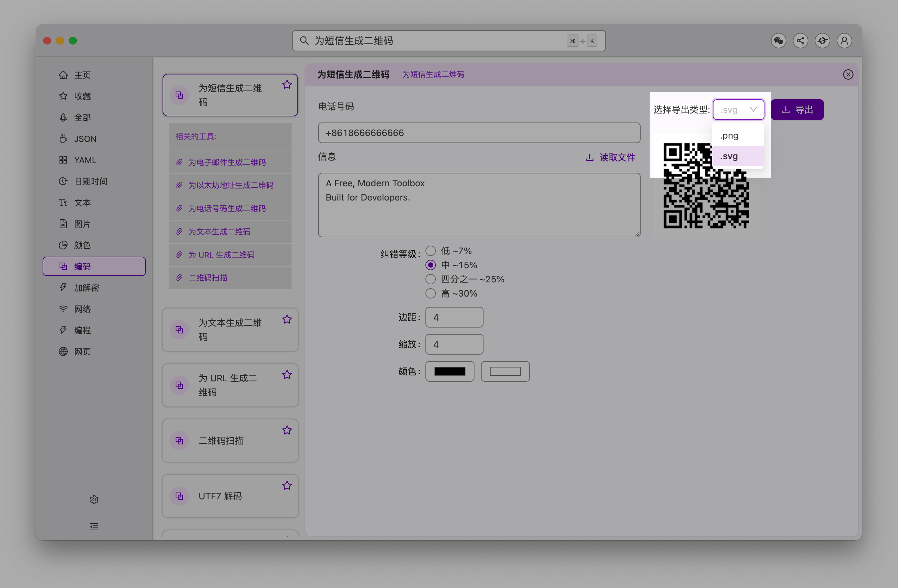
Task: Click the upload icon beside 读取文件
Action: click(x=589, y=157)
